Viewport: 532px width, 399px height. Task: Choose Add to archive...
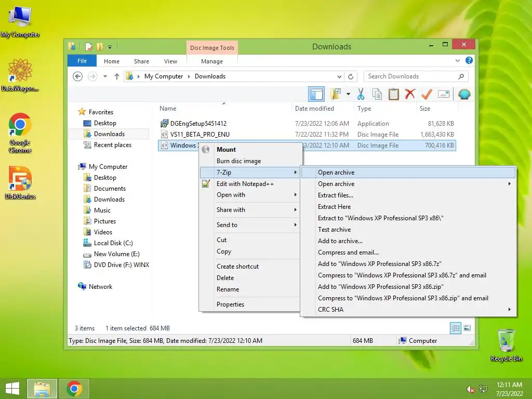pyautogui.click(x=408, y=241)
